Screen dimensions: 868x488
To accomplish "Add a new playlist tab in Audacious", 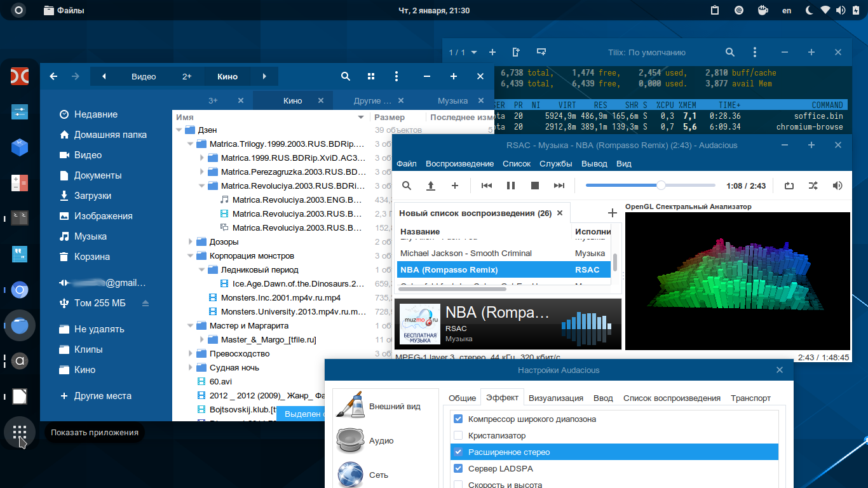I will coord(613,213).
